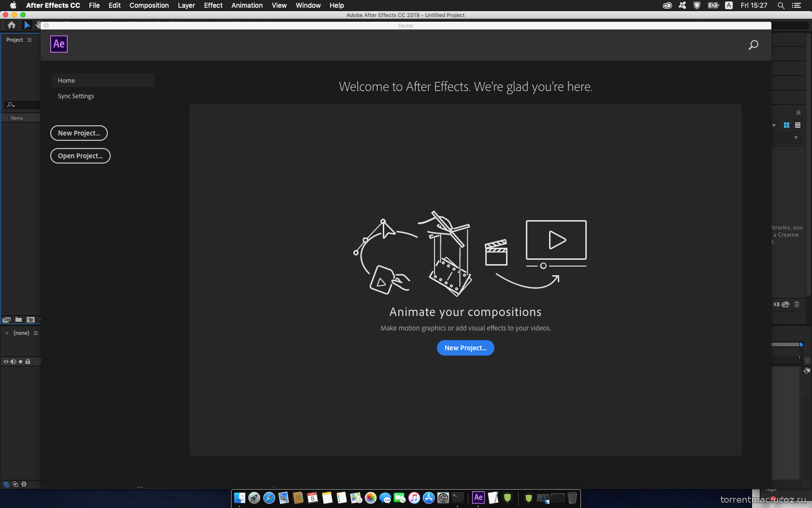Open Photos from the Dock
This screenshot has width=812, height=508.
(371, 497)
